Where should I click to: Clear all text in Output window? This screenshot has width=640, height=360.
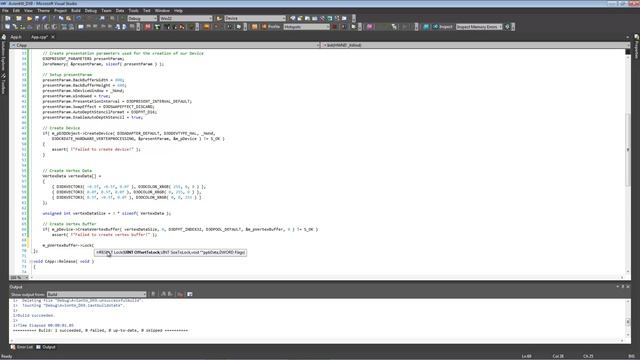point(180,294)
